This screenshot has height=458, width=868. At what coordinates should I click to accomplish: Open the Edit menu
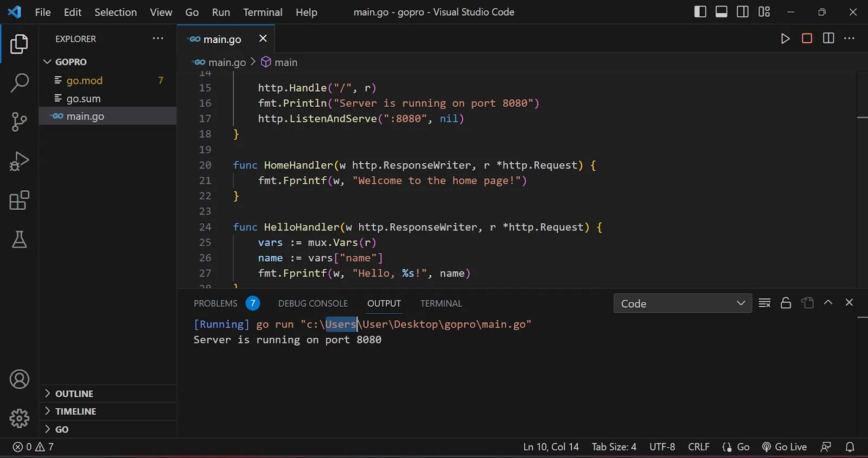[x=73, y=12]
